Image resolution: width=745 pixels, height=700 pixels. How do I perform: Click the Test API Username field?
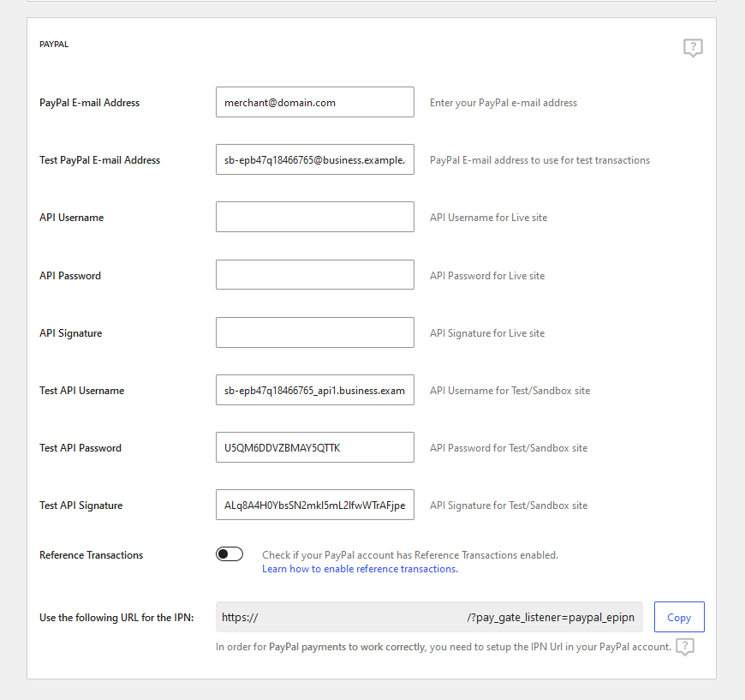click(x=315, y=391)
